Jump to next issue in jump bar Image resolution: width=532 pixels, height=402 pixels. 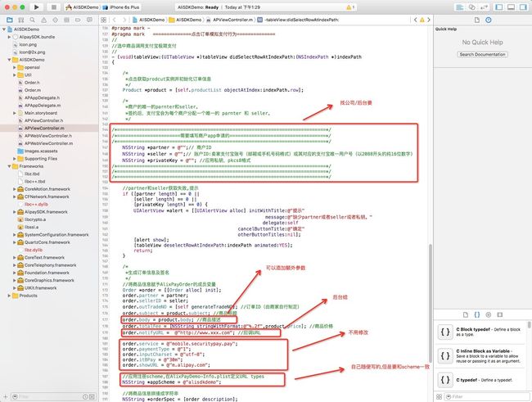pos(429,20)
